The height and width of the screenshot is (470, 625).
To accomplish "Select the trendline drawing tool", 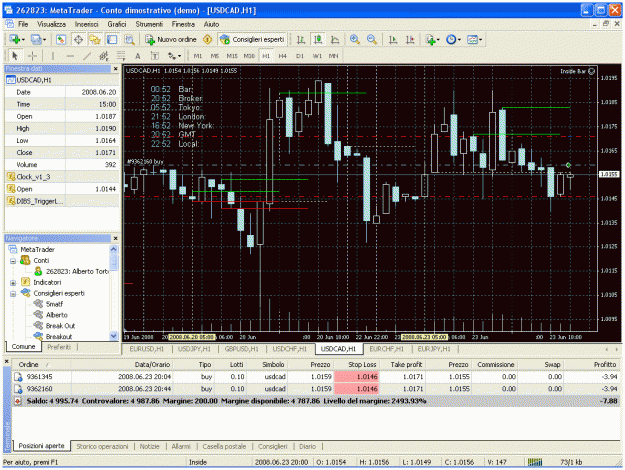I will [x=87, y=56].
